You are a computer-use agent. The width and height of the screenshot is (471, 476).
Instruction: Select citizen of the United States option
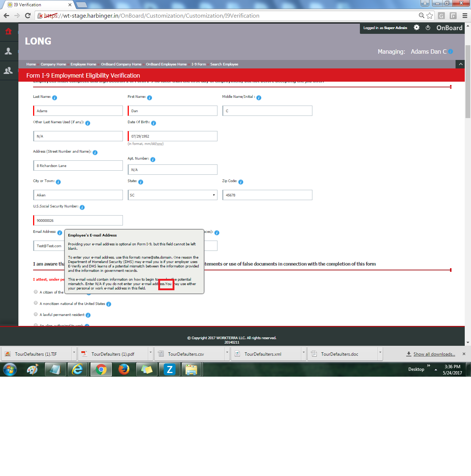pos(36,292)
